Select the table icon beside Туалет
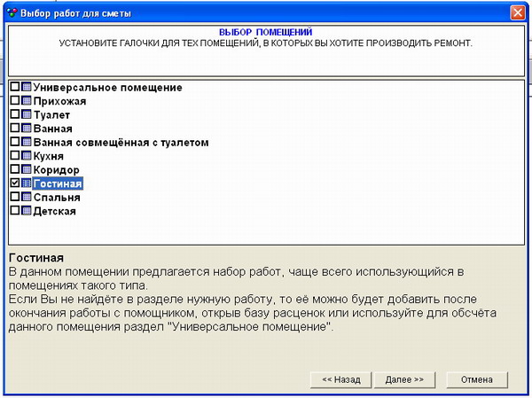 (x=26, y=114)
